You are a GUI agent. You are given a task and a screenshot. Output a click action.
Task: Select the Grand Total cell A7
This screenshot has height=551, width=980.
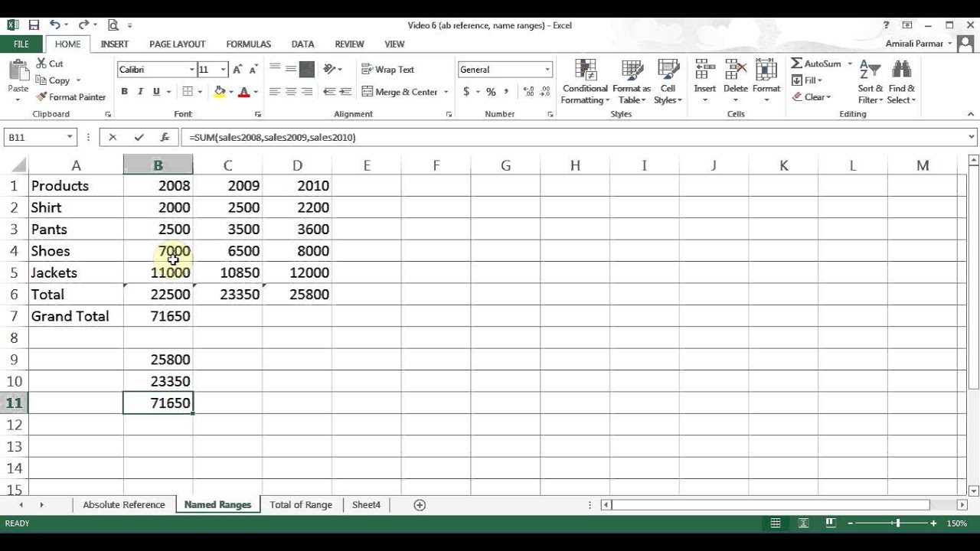pos(76,316)
